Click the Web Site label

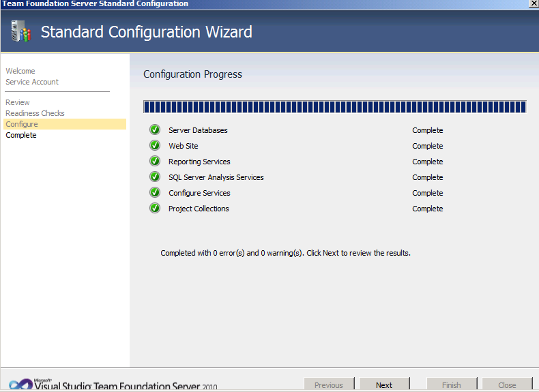point(184,146)
